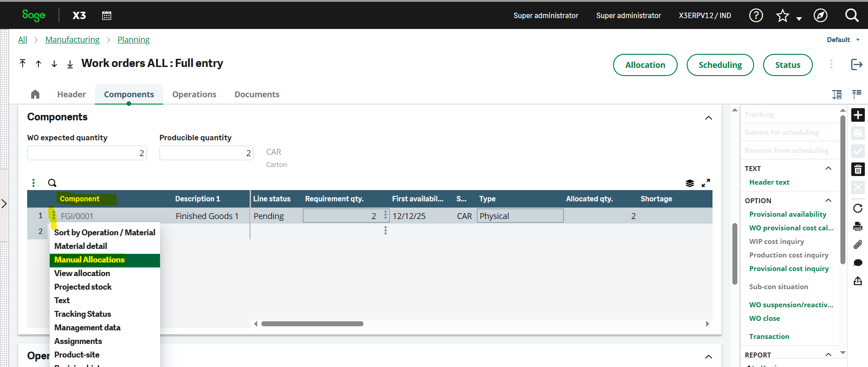
Task: Open the All breadcrumb link
Action: tap(23, 40)
